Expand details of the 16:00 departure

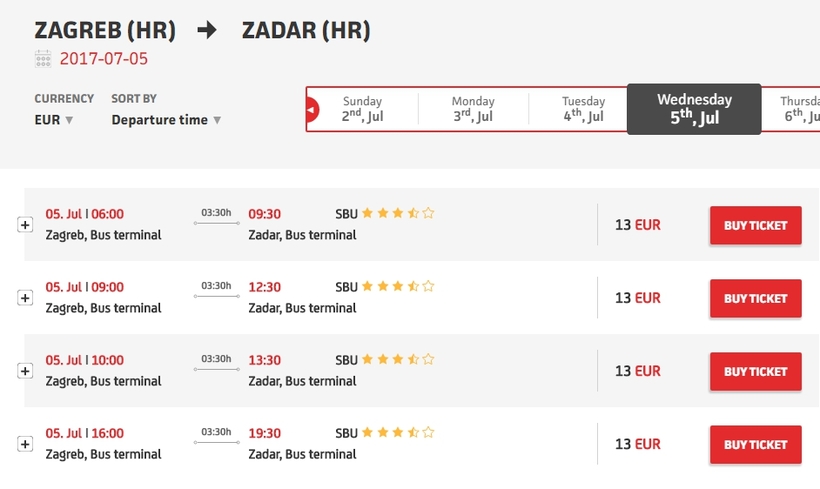click(x=25, y=444)
